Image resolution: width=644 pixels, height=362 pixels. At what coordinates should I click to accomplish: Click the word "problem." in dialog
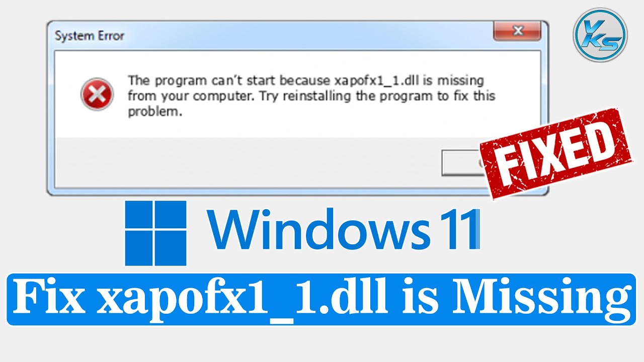coord(154,112)
